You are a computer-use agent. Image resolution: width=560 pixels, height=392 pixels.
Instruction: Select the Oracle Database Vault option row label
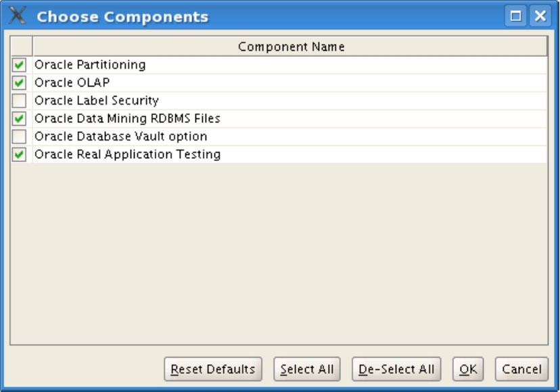point(120,137)
